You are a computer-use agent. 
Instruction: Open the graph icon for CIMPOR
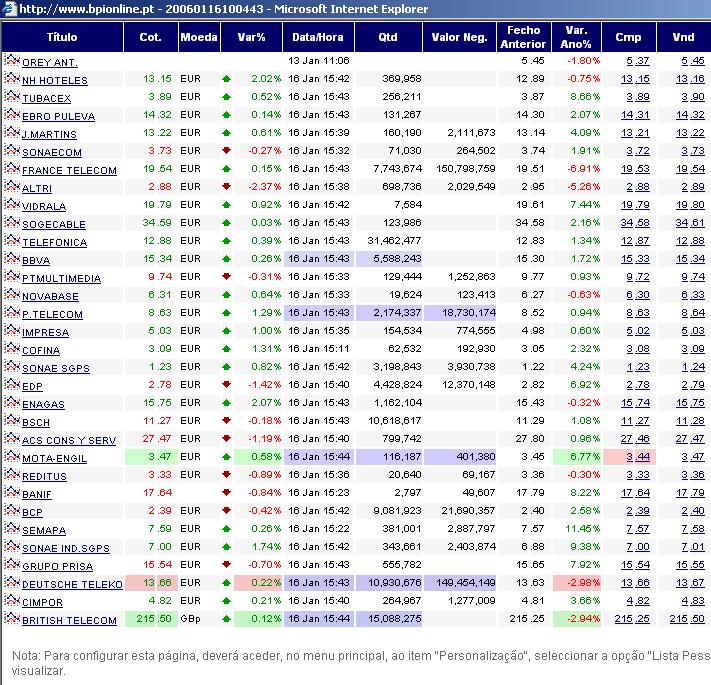[12, 601]
